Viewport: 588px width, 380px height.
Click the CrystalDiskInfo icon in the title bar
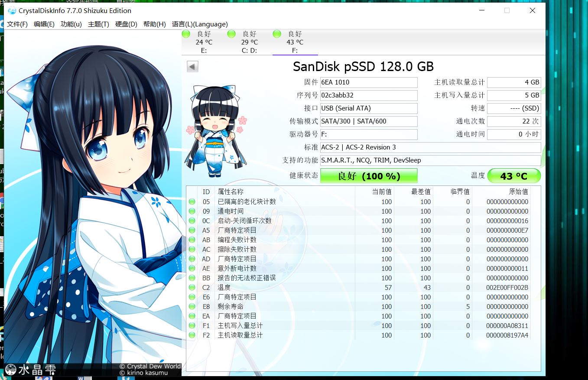click(12, 11)
